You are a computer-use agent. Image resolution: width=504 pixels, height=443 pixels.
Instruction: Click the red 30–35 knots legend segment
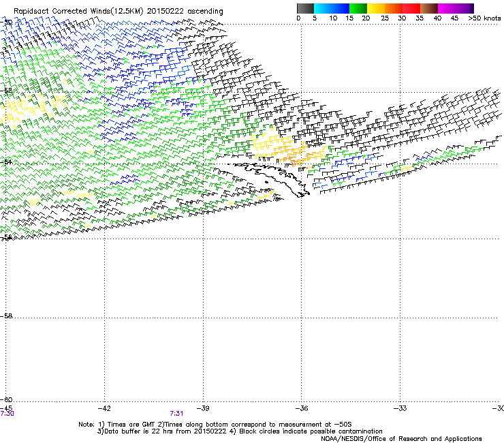pos(411,8)
